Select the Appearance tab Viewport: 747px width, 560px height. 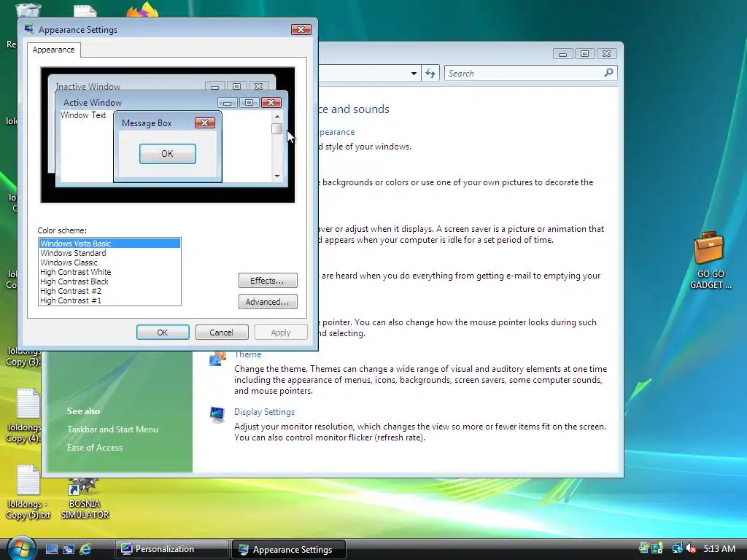(x=53, y=50)
